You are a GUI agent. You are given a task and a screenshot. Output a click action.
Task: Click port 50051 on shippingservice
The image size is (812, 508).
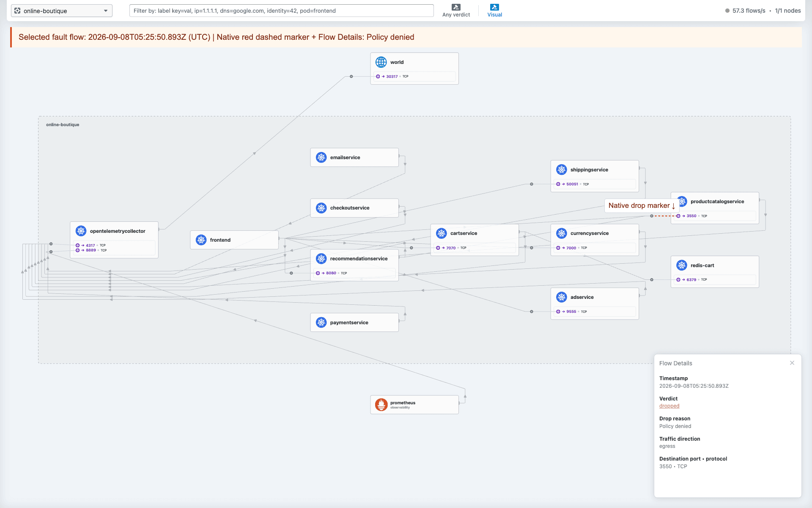tap(572, 184)
